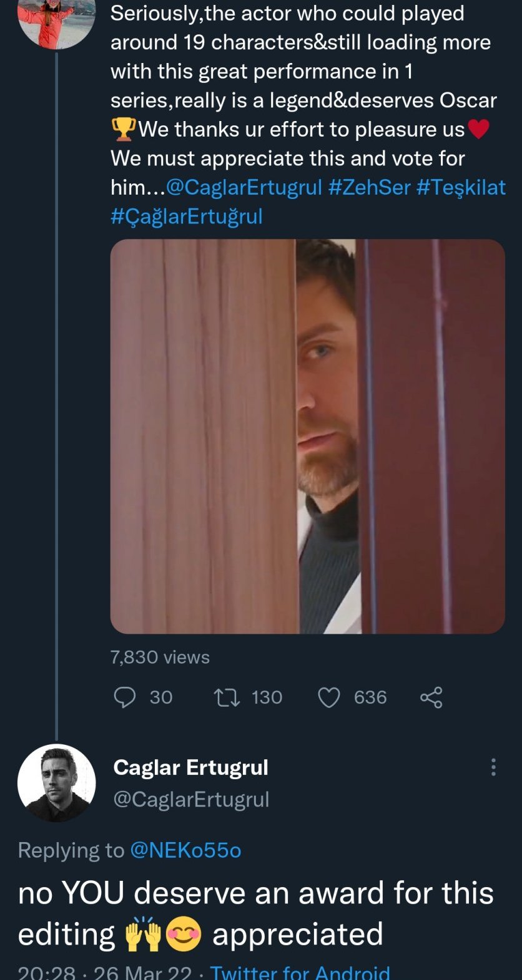Open the #ZehSer hashtag
The image size is (522, 980).
coord(369,187)
